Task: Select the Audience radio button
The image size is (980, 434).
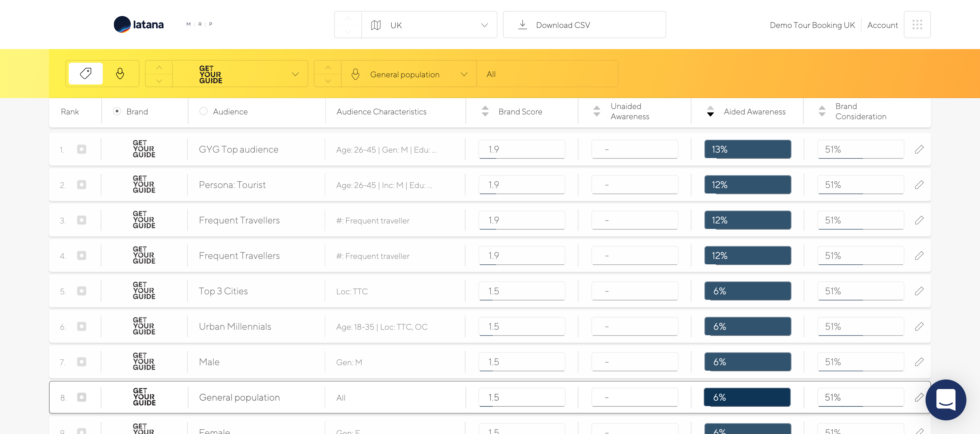Action: click(203, 111)
